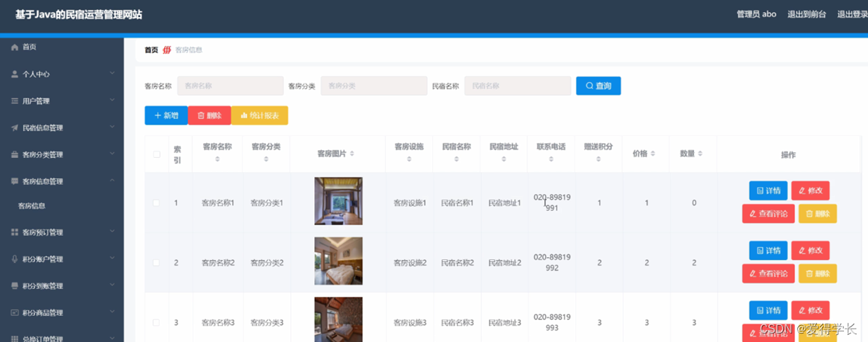Viewport: 868px width, 342px height.
Task: Click the magnifier icon in 查询 button
Action: click(x=589, y=86)
